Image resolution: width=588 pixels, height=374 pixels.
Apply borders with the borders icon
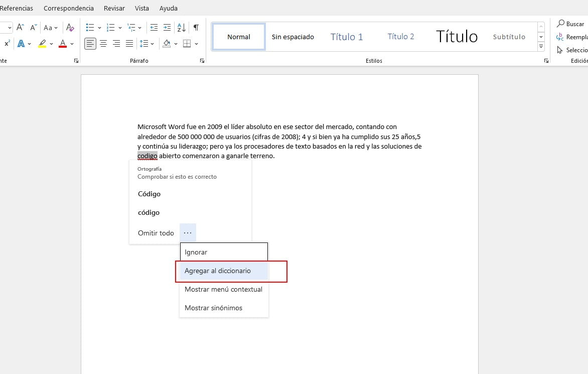coord(187,44)
